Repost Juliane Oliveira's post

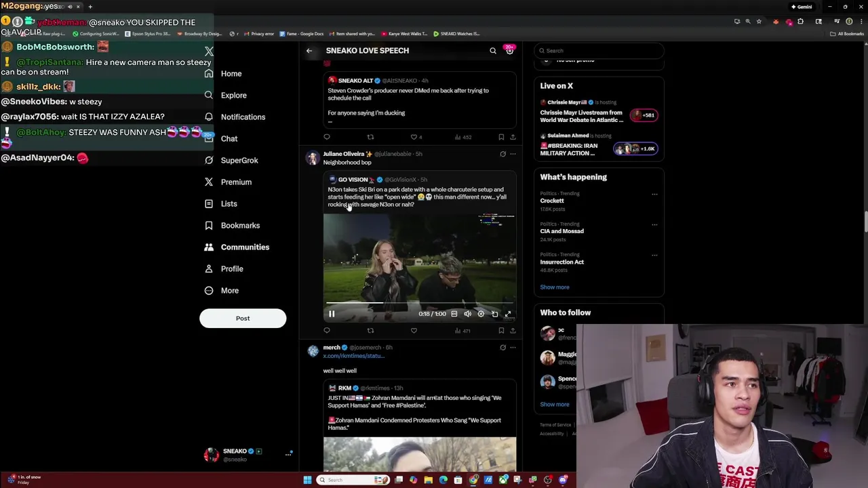coord(370,331)
